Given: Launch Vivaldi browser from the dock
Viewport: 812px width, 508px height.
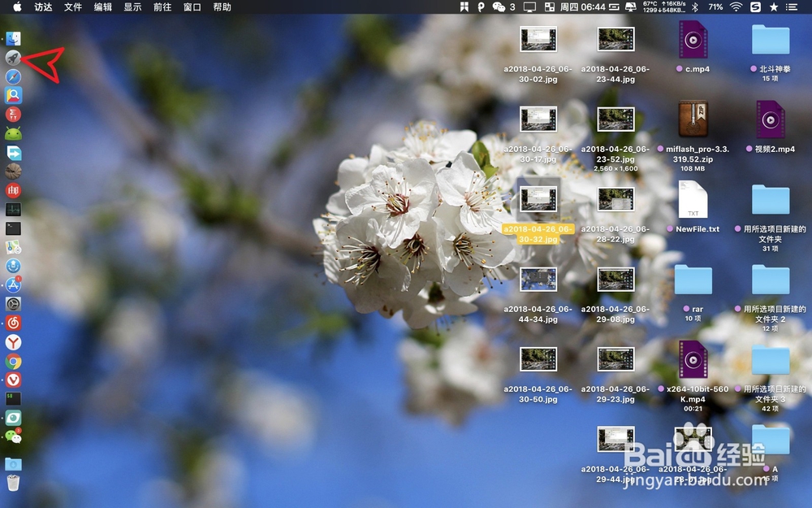Looking at the screenshot, I should 14,380.
